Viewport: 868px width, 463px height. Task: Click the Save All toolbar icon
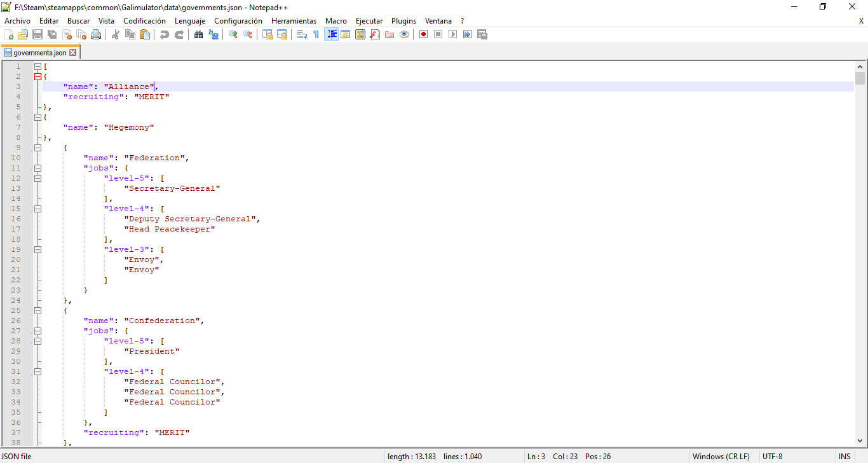coord(52,34)
